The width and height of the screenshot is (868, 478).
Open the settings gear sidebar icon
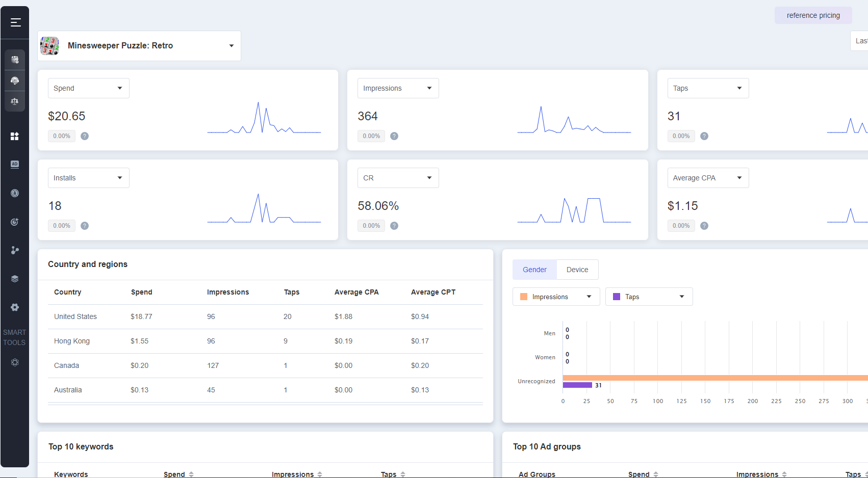point(15,307)
